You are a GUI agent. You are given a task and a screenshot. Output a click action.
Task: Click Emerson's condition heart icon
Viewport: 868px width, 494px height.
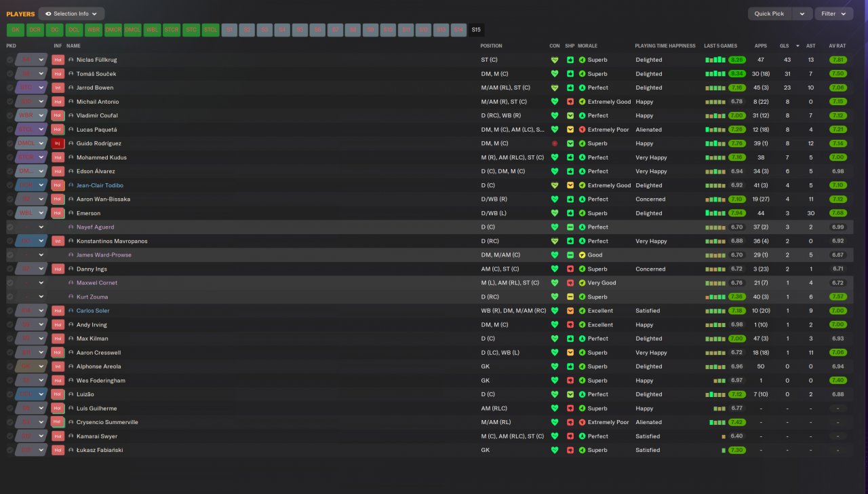click(555, 213)
